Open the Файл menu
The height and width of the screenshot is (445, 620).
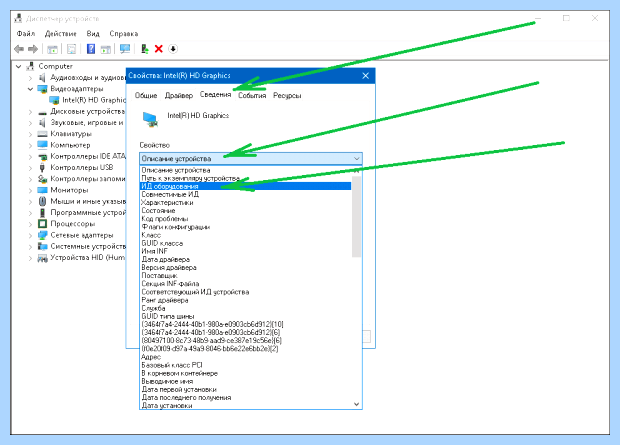pos(26,34)
